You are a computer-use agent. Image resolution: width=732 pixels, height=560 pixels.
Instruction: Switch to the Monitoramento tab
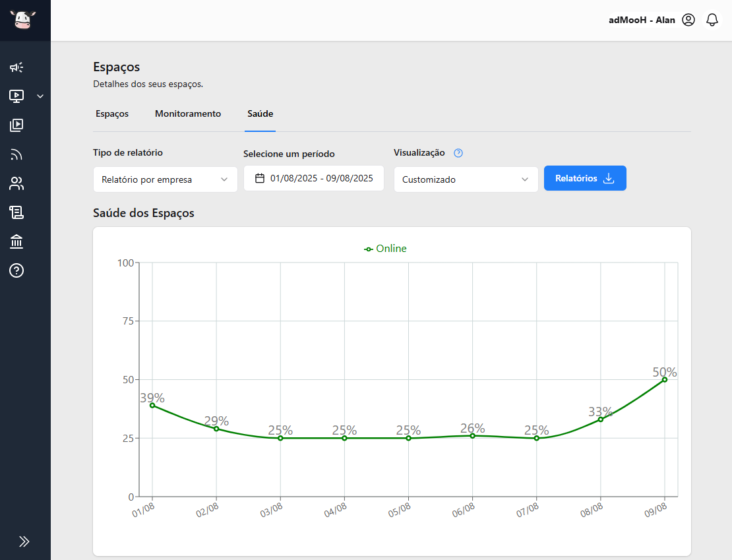tap(188, 113)
